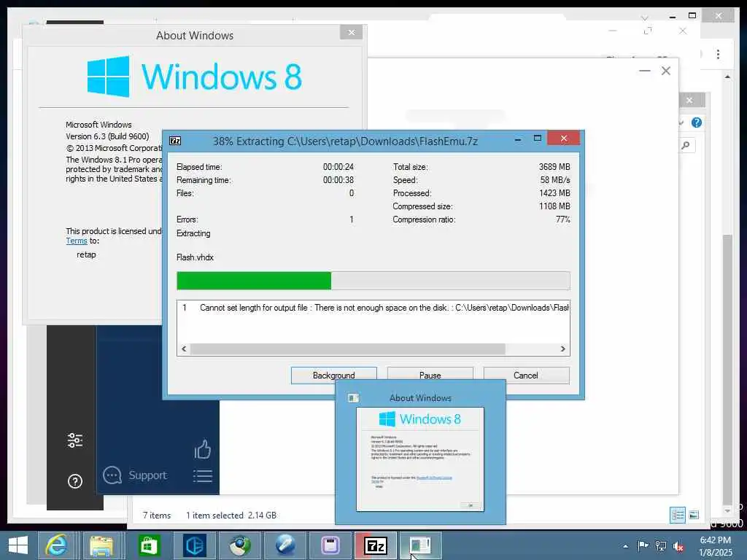Click the About Windows taskbar button
Image resolution: width=747 pixels, height=560 pixels.
[420, 545]
